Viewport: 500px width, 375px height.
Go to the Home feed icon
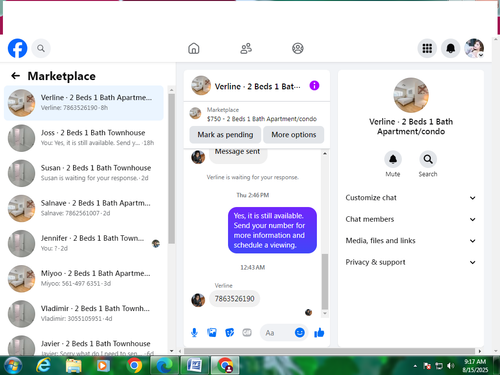point(194,48)
